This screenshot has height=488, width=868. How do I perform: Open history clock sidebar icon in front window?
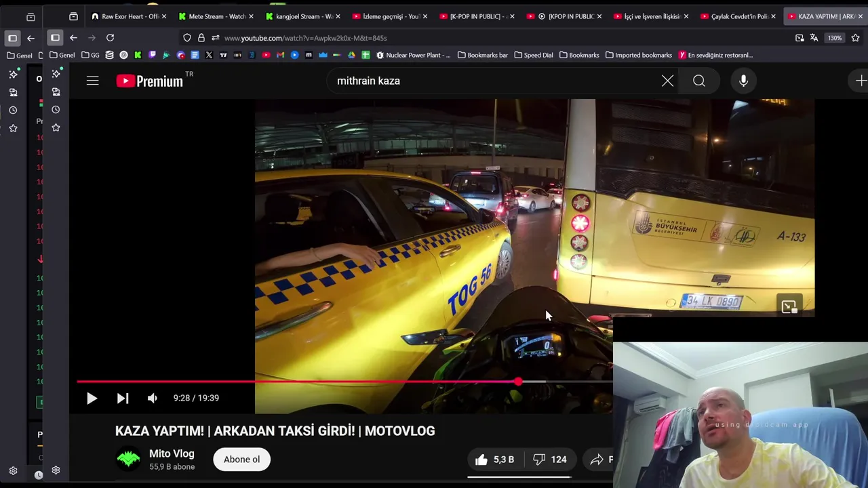point(56,110)
